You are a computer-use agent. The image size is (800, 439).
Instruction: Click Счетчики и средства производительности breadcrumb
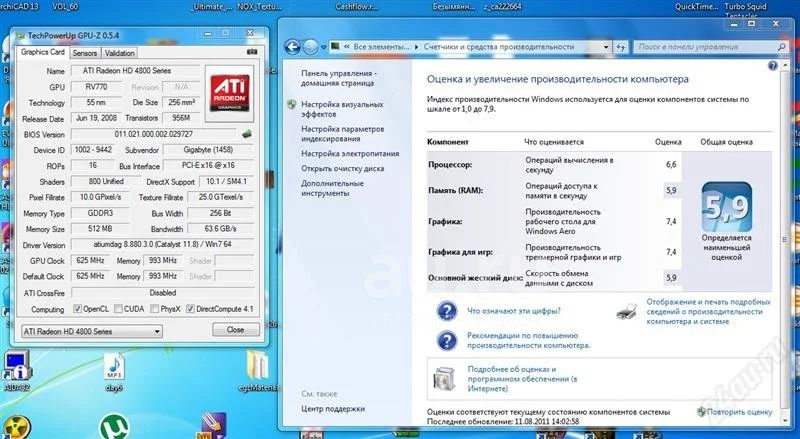point(498,47)
